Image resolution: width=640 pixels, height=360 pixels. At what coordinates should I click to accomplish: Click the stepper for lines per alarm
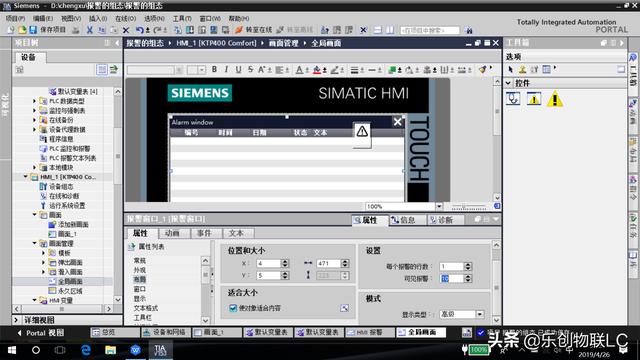468,267
